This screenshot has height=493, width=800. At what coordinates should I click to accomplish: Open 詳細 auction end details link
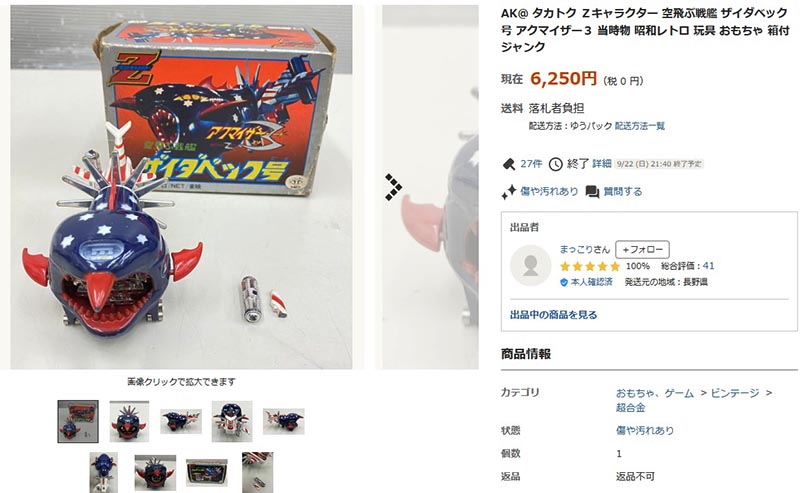pos(602,164)
